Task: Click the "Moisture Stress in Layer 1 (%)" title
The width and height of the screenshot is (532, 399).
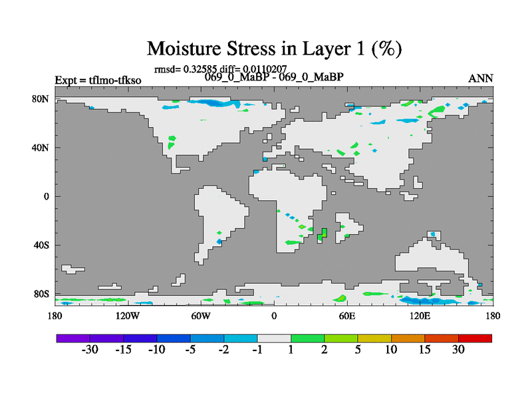Action: 274,49
